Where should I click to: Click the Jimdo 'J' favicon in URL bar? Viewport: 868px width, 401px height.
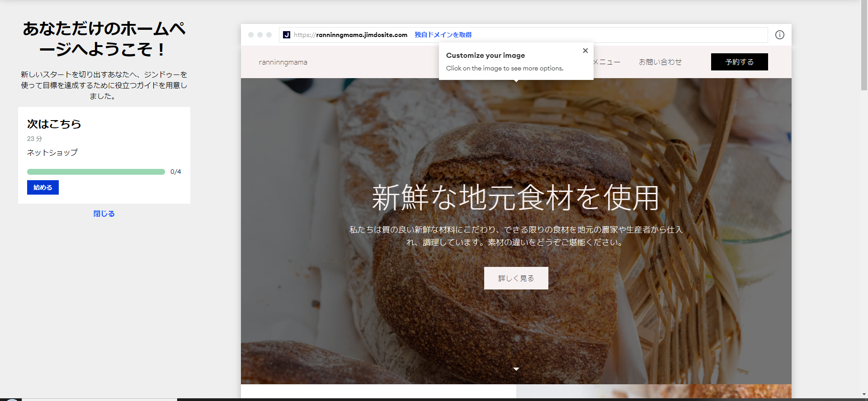tap(287, 35)
